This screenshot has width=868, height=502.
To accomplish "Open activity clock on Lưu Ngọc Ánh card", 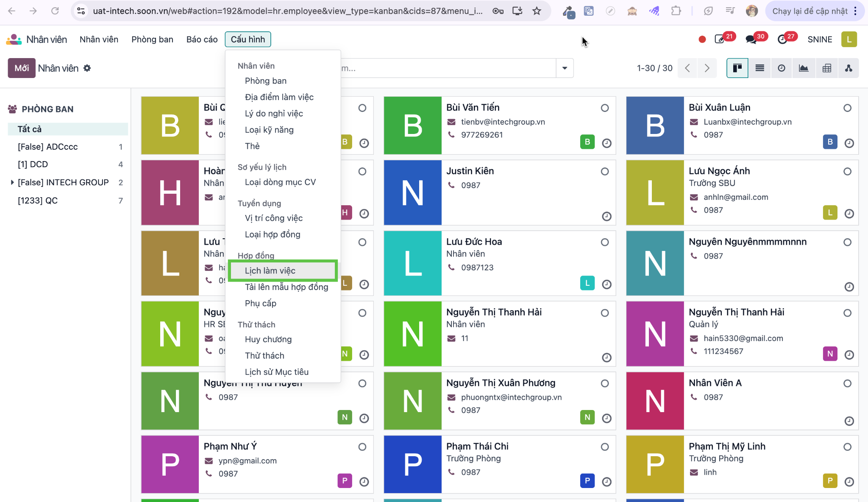I will [849, 214].
